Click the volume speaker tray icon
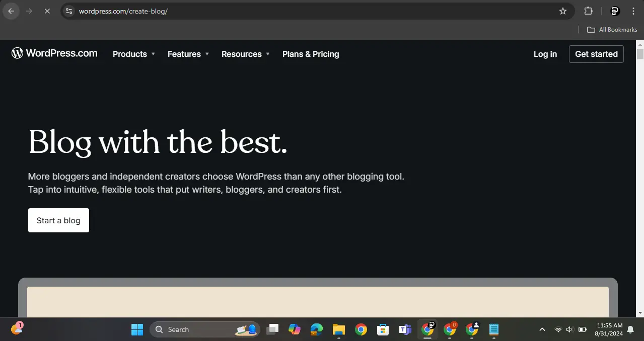Screen dimensions: 644x341 (569, 329)
